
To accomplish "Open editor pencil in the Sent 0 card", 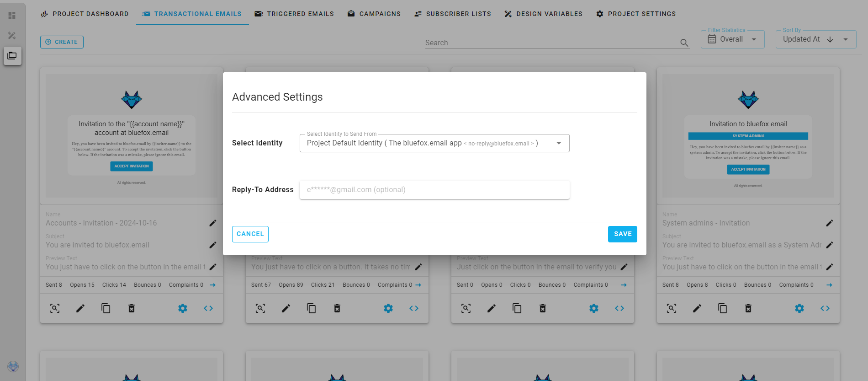I will point(492,308).
